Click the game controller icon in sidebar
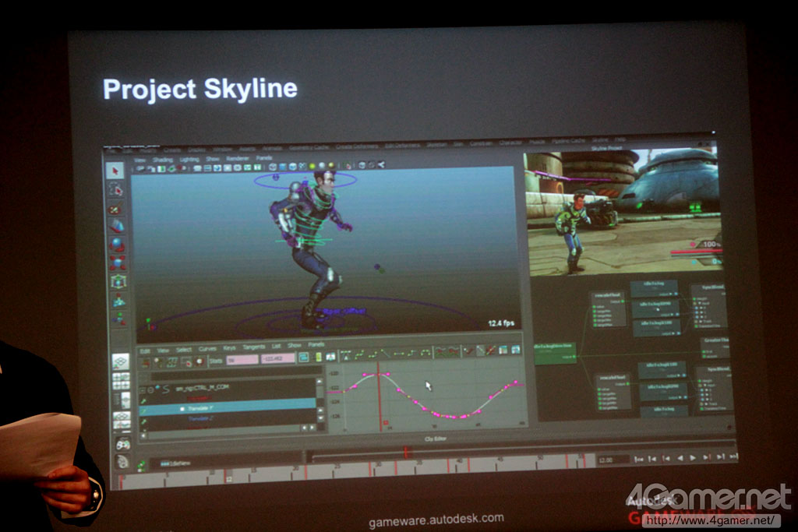The image size is (798, 532). (x=122, y=443)
